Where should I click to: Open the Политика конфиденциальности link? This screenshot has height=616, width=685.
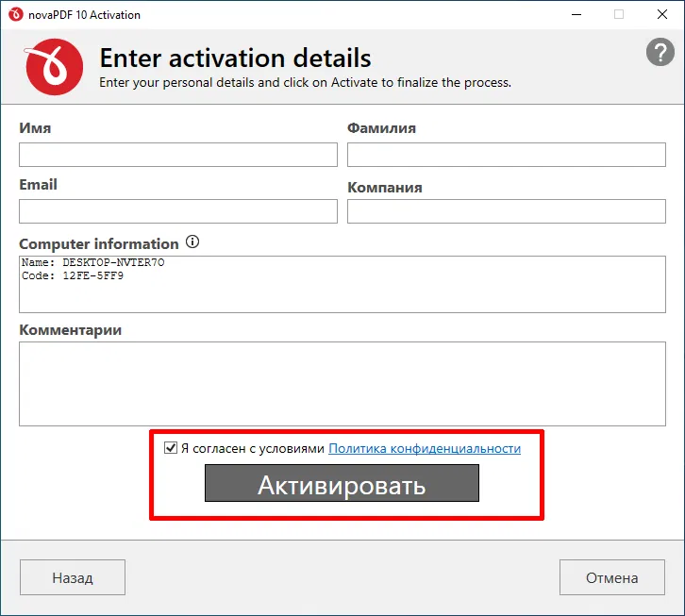425,448
